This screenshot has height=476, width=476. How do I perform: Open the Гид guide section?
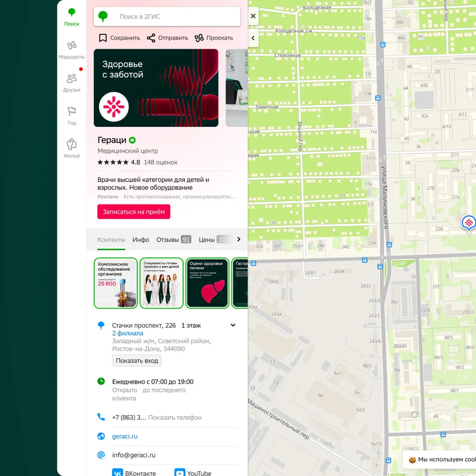(72, 116)
